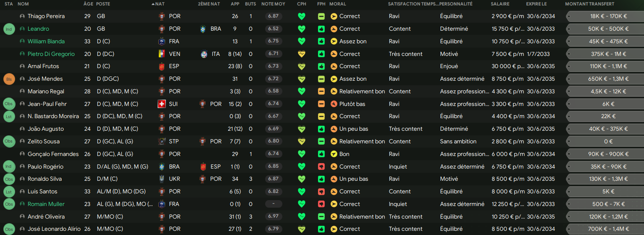Click the MORAL column header
Image resolution: width=644 pixels, height=235 pixels.
tap(338, 4)
